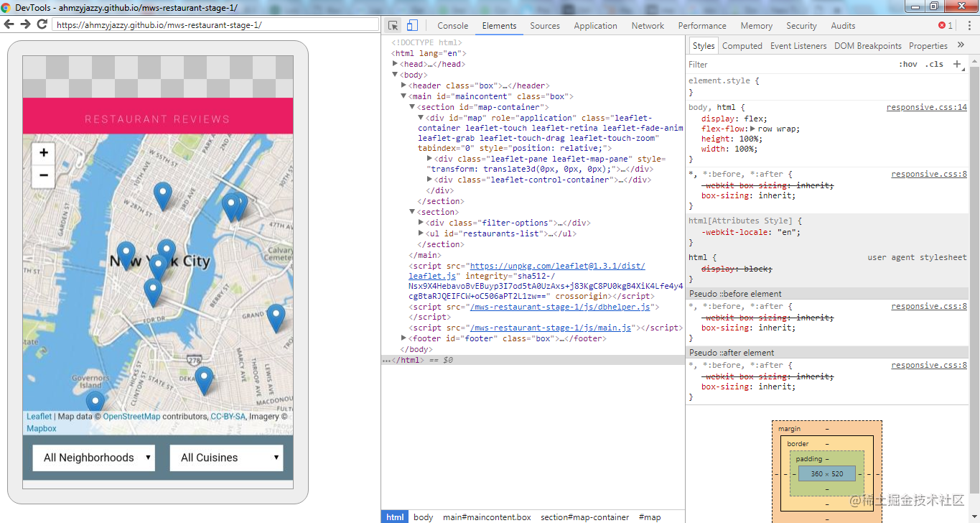Open responsive.css:14 source link
The width and height of the screenshot is (980, 523).
tap(926, 107)
